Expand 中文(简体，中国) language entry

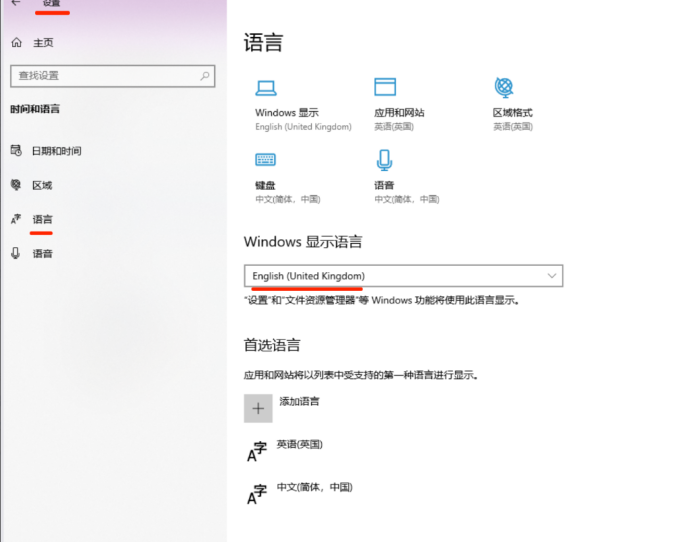(x=314, y=488)
